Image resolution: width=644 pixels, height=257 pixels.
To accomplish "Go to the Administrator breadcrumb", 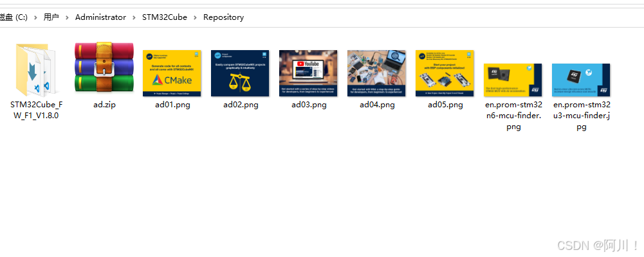I will (x=100, y=17).
